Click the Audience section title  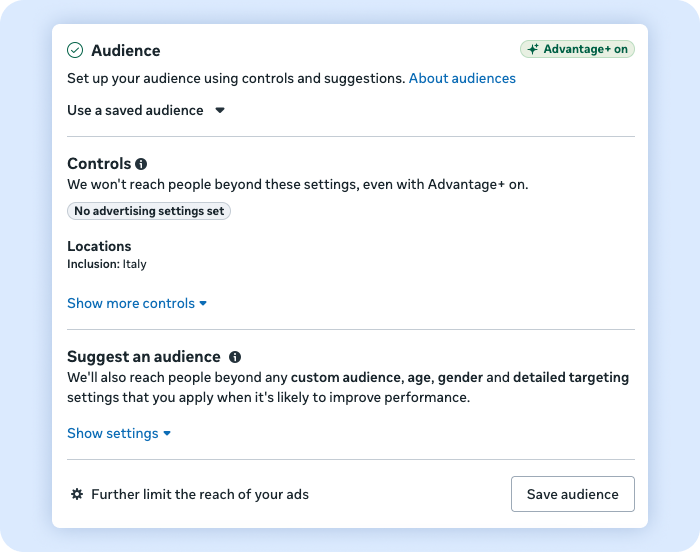pos(125,50)
